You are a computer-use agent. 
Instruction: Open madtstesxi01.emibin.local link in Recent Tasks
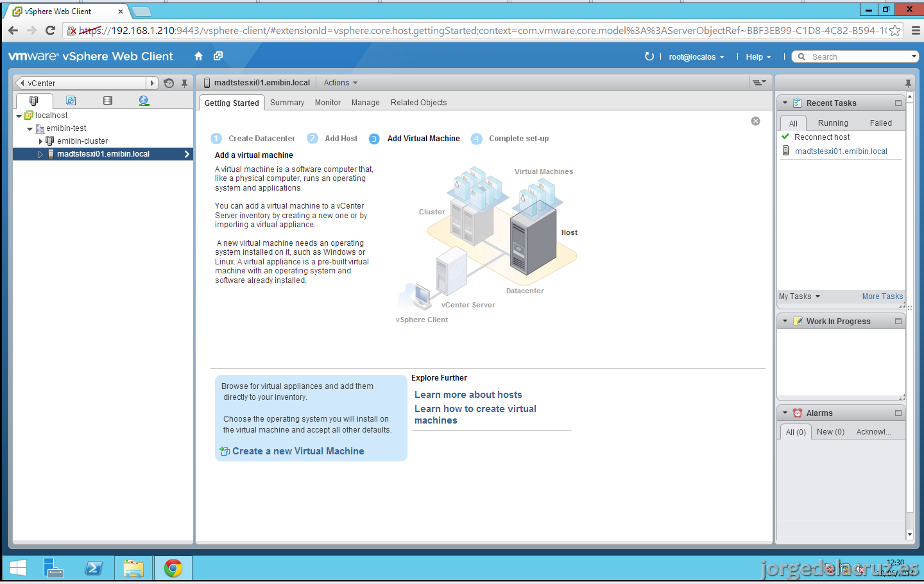coord(841,151)
